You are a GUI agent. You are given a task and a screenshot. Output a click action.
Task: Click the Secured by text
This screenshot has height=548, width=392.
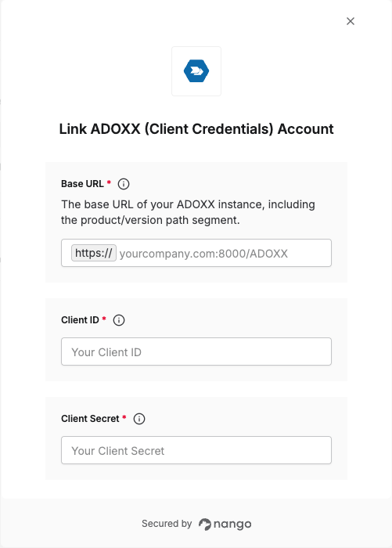pos(167,524)
